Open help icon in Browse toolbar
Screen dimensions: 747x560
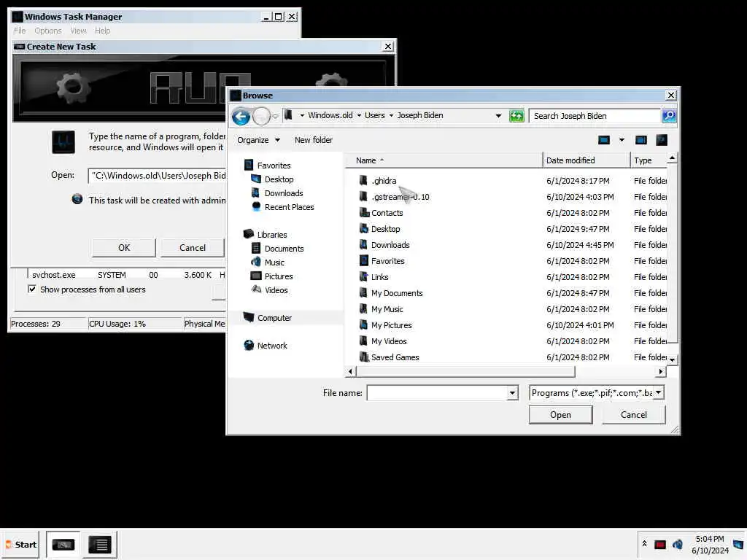661,140
